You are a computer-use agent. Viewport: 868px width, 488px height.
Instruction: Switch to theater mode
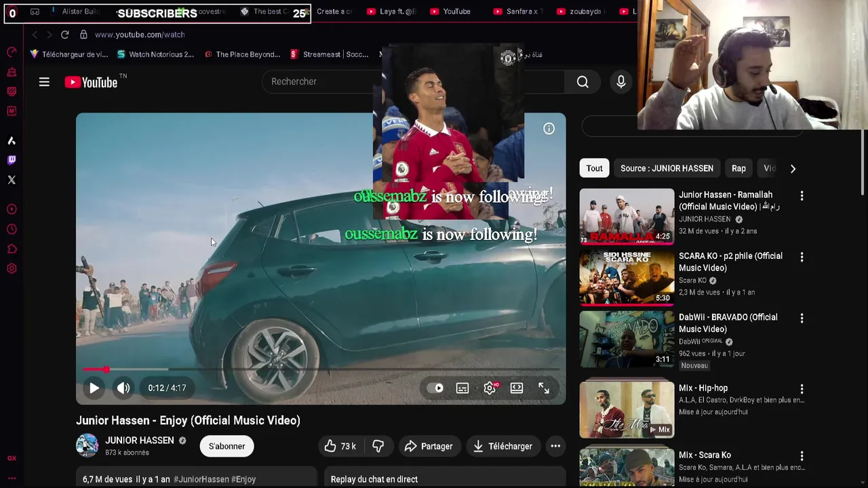coord(517,388)
